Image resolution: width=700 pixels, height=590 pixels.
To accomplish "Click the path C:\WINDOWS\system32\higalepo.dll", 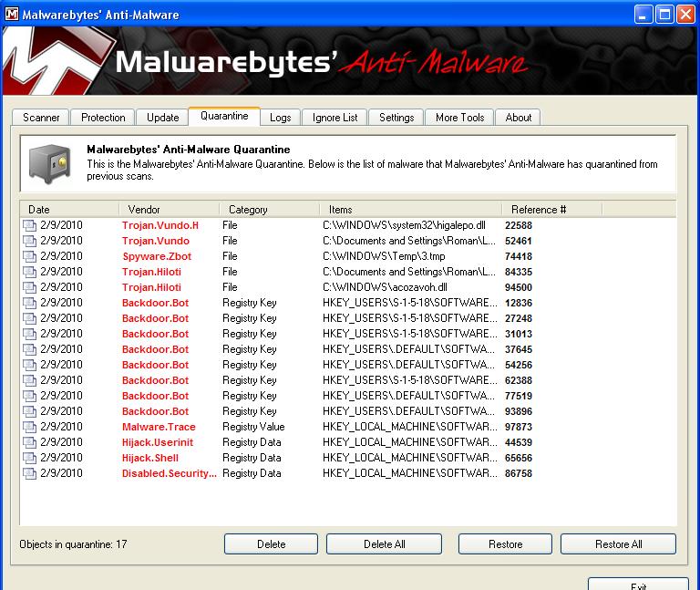I will [x=404, y=225].
